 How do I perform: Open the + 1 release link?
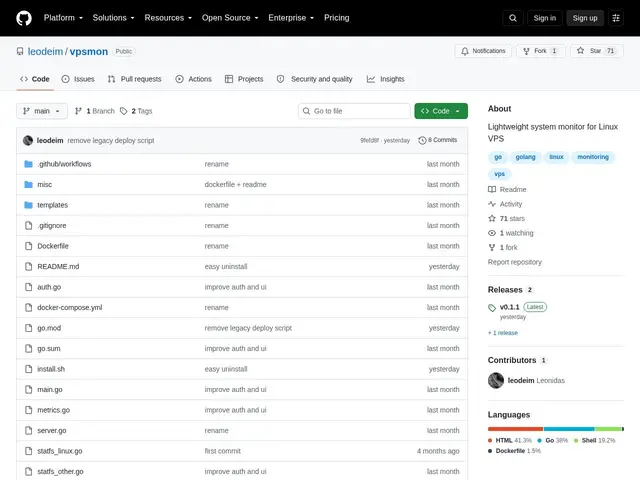click(x=503, y=333)
